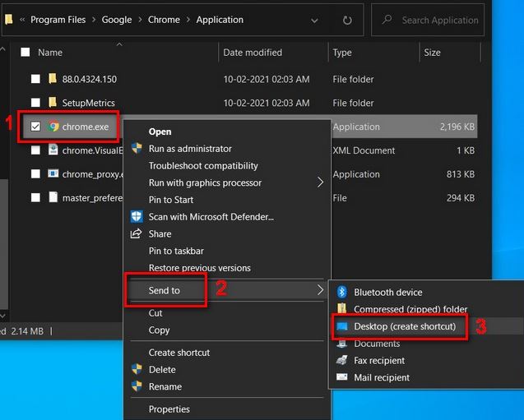Click the chevron after Program Files breadcrumb
The height and width of the screenshot is (420, 524).
click(94, 20)
